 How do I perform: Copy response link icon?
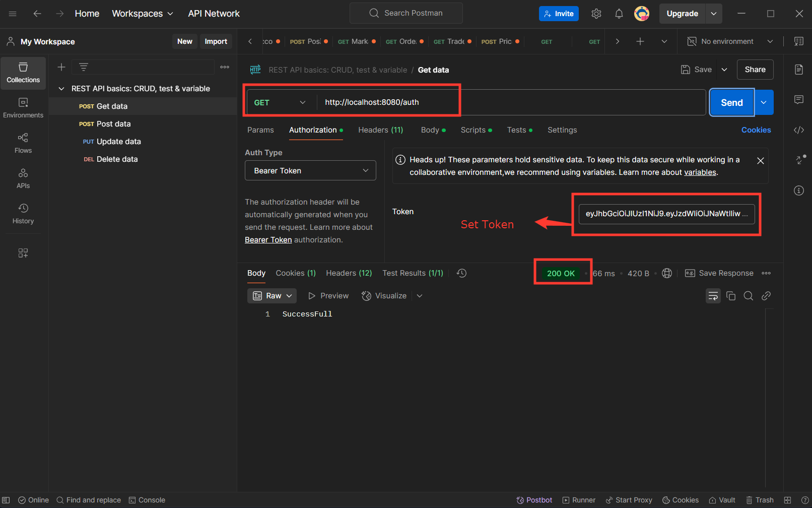pyautogui.click(x=766, y=296)
